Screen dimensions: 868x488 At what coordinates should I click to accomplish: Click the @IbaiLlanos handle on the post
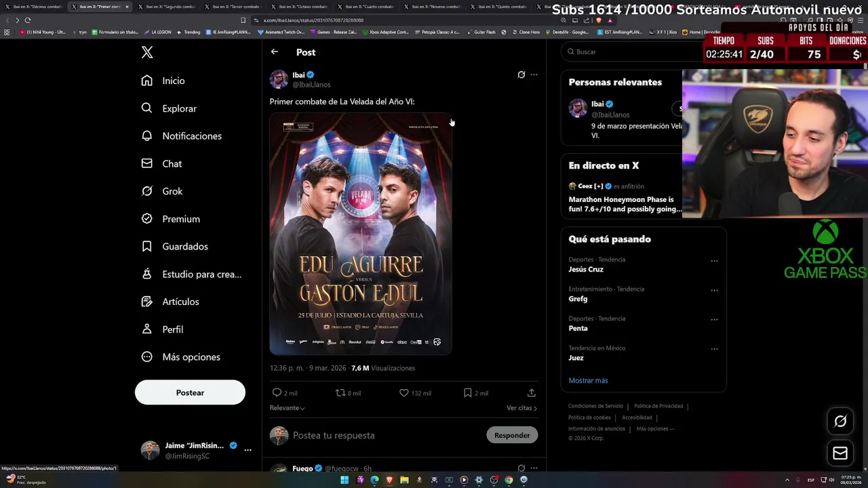coord(311,85)
